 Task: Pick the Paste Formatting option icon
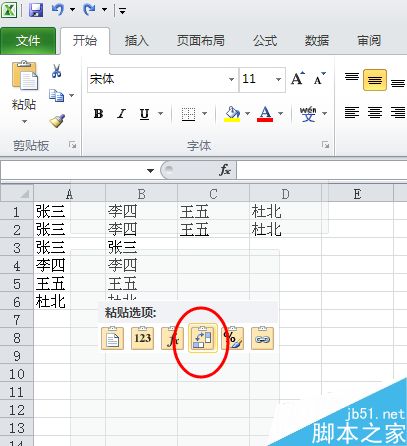pos(233,338)
